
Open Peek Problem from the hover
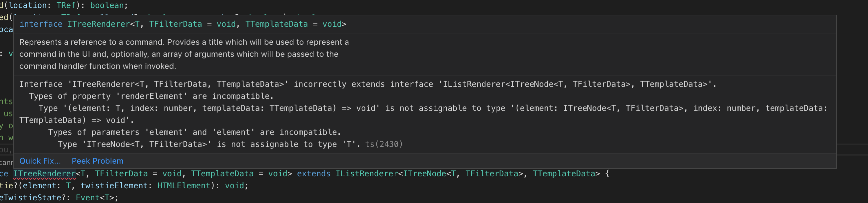coord(97,161)
